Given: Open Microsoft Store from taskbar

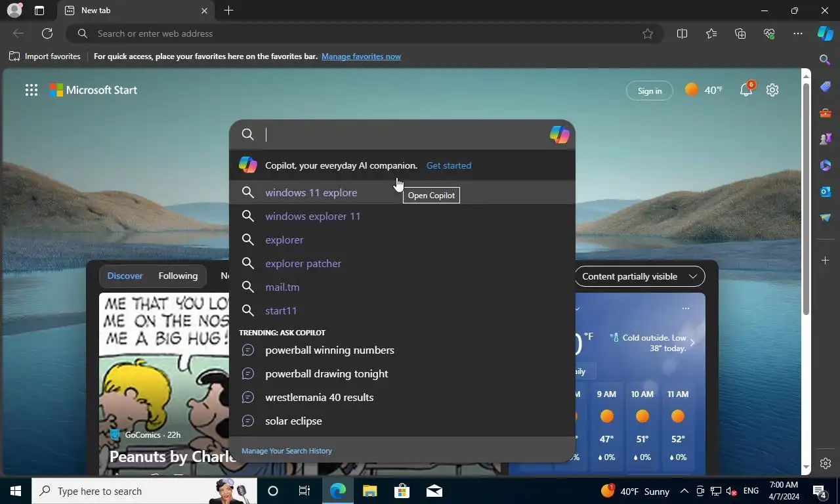Looking at the screenshot, I should pos(402,491).
